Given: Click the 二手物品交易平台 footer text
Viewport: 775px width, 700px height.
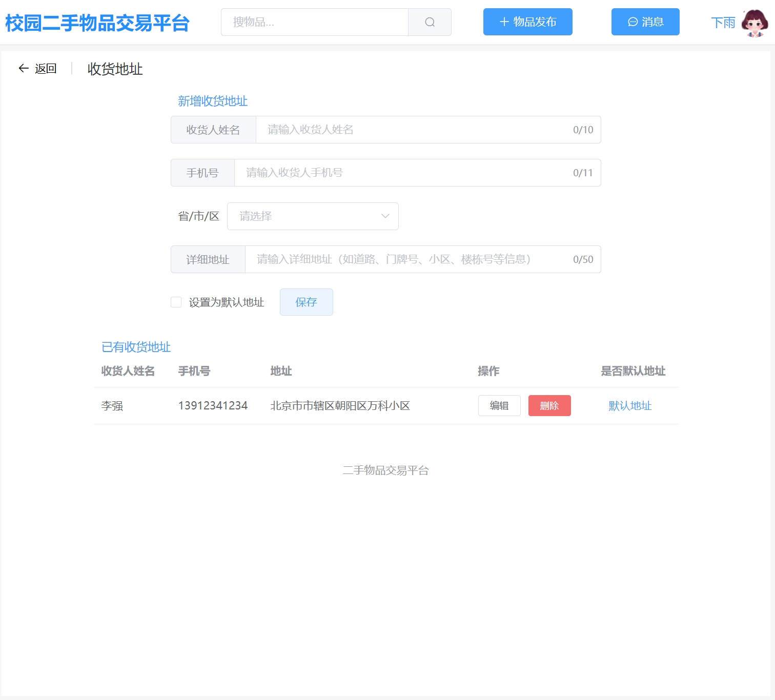Looking at the screenshot, I should [385, 470].
